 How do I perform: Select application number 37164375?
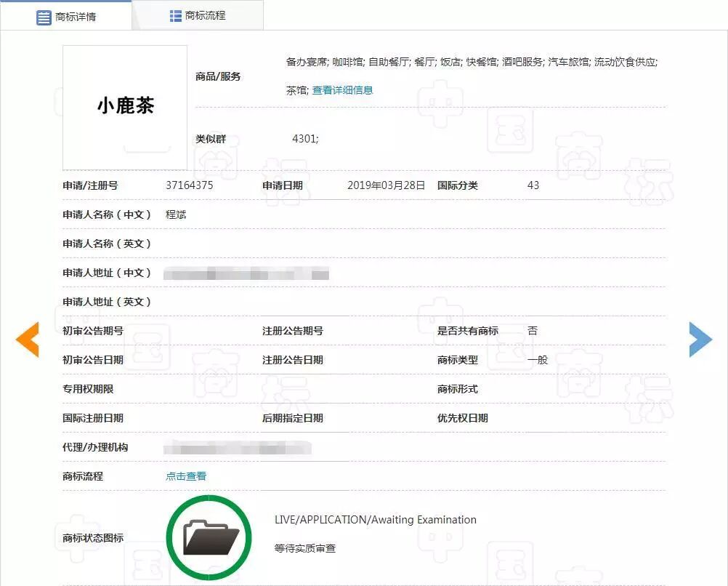tap(190, 185)
